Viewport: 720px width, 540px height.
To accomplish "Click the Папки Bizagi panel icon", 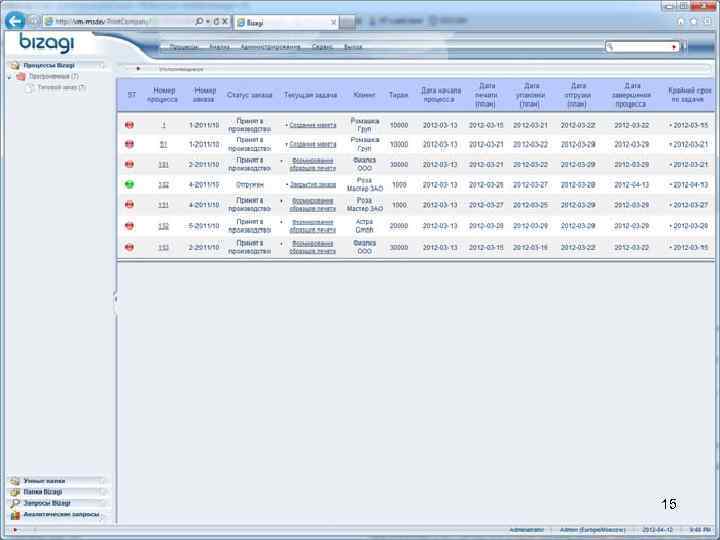I will (x=15, y=492).
